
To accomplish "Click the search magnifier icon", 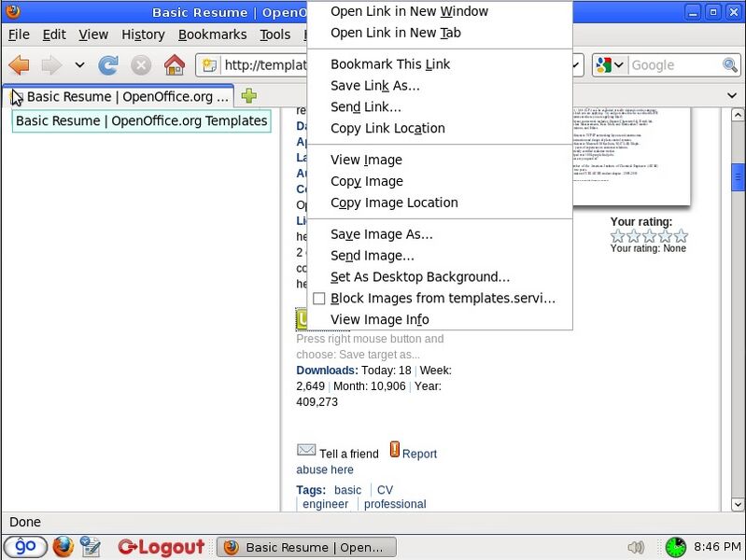I will click(730, 64).
